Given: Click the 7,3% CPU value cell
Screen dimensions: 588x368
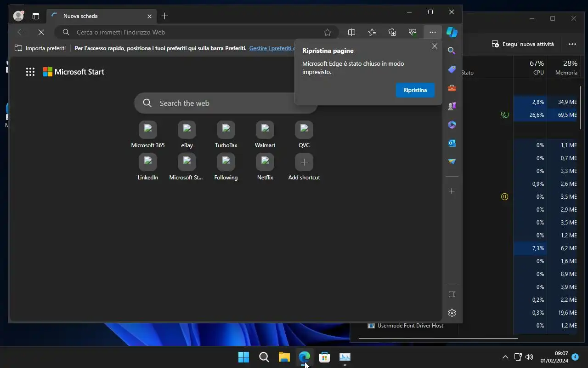Looking at the screenshot, I should [x=530, y=248].
